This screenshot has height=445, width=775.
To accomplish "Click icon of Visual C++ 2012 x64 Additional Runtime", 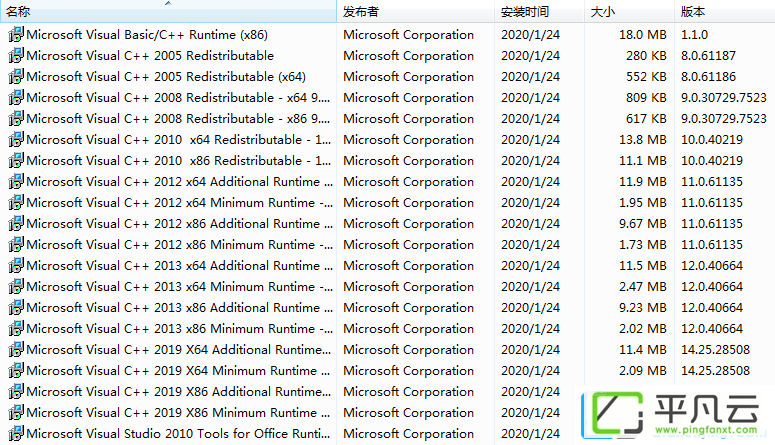I will (16, 181).
